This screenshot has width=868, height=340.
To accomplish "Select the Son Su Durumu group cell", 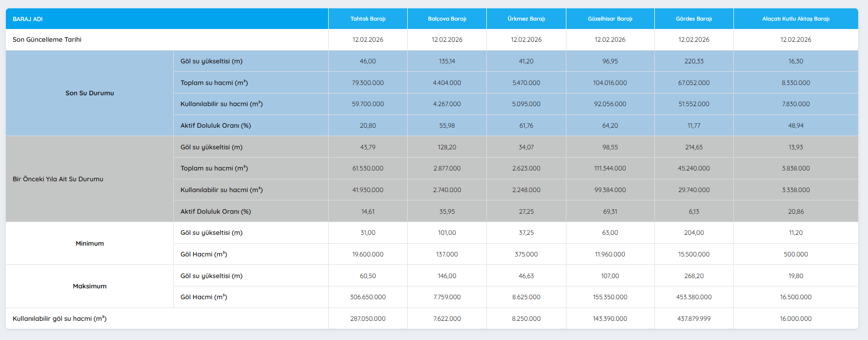I will coord(89,93).
